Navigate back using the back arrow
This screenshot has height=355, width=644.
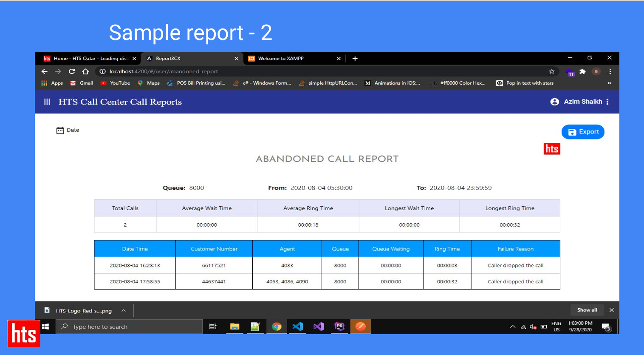coord(45,71)
